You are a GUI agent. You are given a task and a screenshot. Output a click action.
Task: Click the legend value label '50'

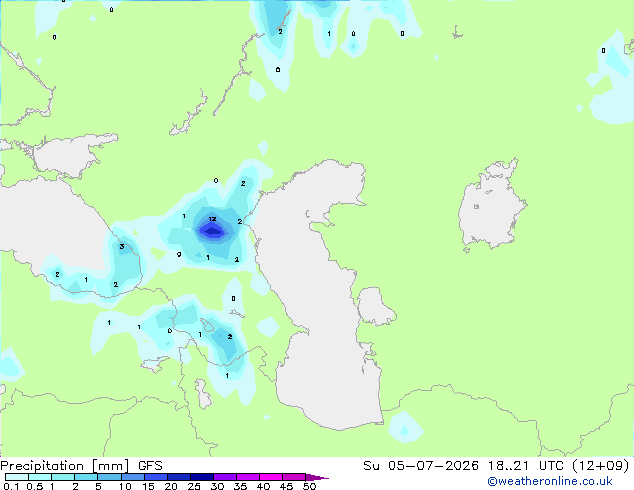click(x=309, y=486)
